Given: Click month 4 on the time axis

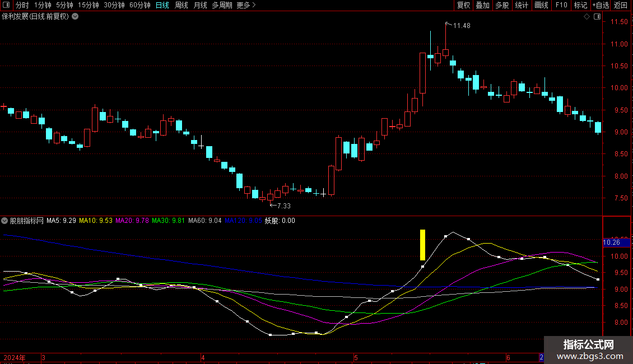Looking at the screenshot, I should [x=203, y=358].
